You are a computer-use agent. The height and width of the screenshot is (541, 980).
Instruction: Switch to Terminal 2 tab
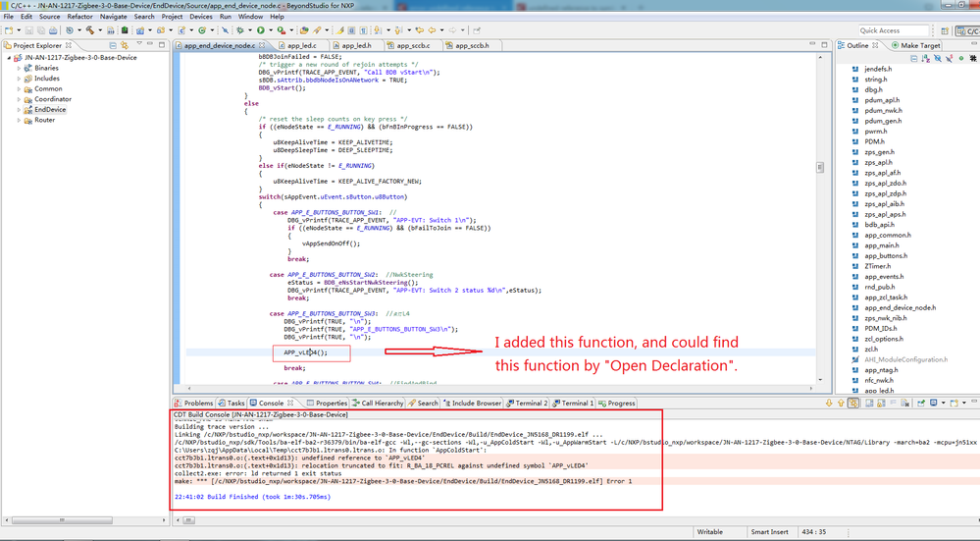527,403
